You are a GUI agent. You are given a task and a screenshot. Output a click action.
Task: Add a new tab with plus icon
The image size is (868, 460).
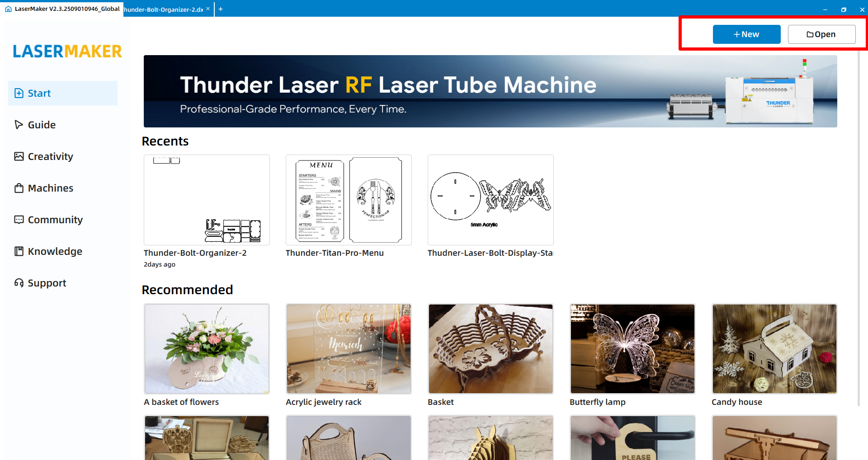[221, 9]
